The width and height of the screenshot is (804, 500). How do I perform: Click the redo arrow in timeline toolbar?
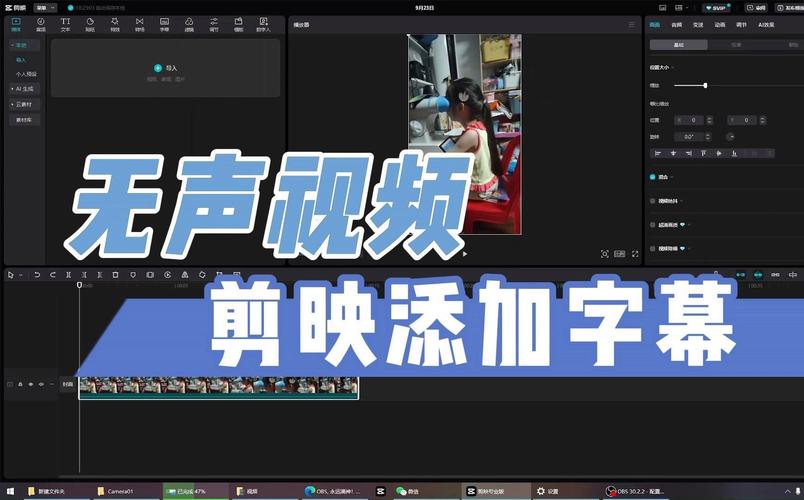(52, 275)
